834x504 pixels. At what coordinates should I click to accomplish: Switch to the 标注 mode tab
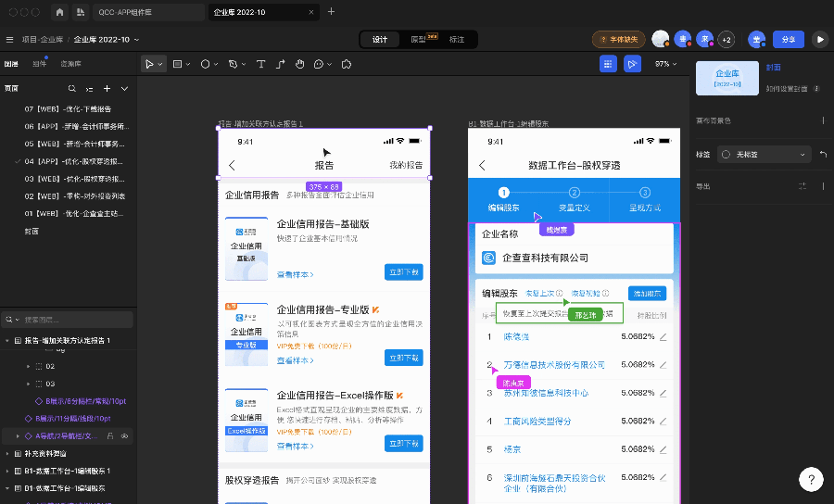point(457,39)
